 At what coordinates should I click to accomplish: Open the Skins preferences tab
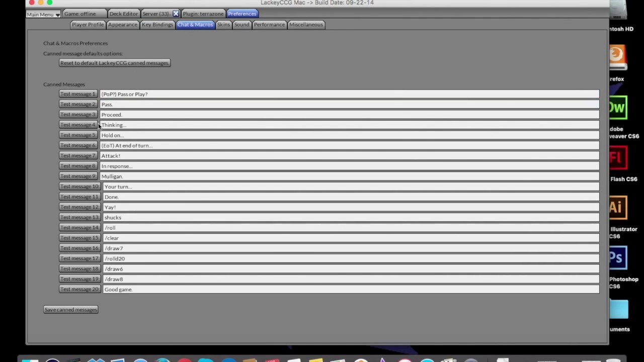pos(223,25)
